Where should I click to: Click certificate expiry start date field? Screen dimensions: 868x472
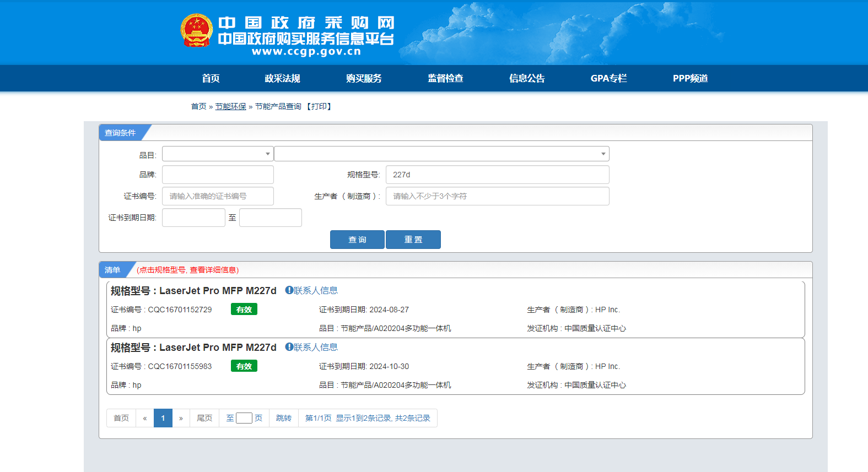pyautogui.click(x=193, y=218)
